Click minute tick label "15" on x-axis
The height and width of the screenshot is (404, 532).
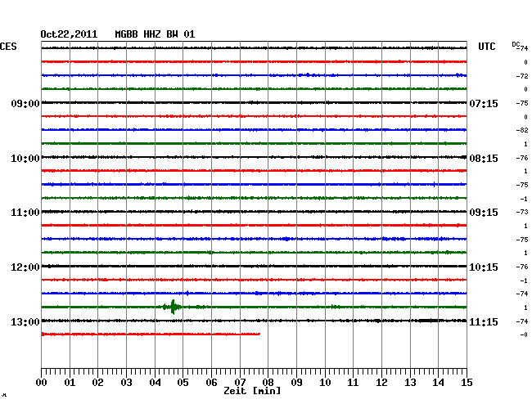tap(467, 383)
